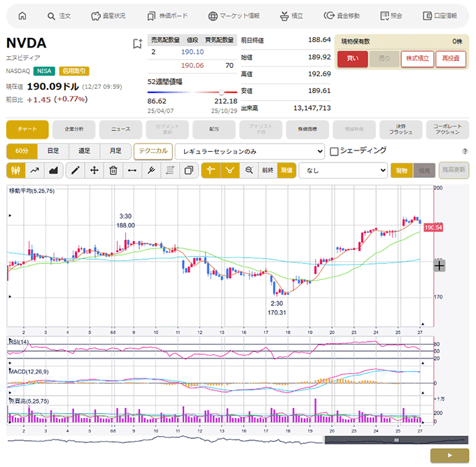
Task: Switch to line chart type
Action: 34,170
